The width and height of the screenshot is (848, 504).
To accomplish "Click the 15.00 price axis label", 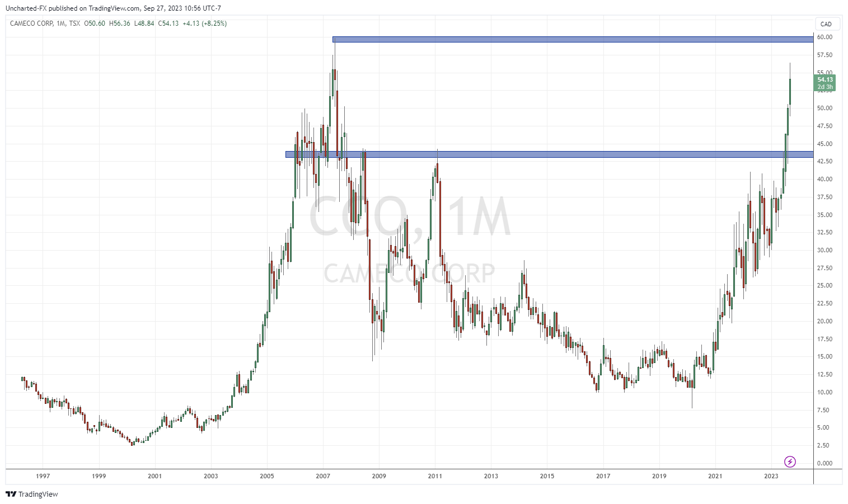I will point(824,357).
